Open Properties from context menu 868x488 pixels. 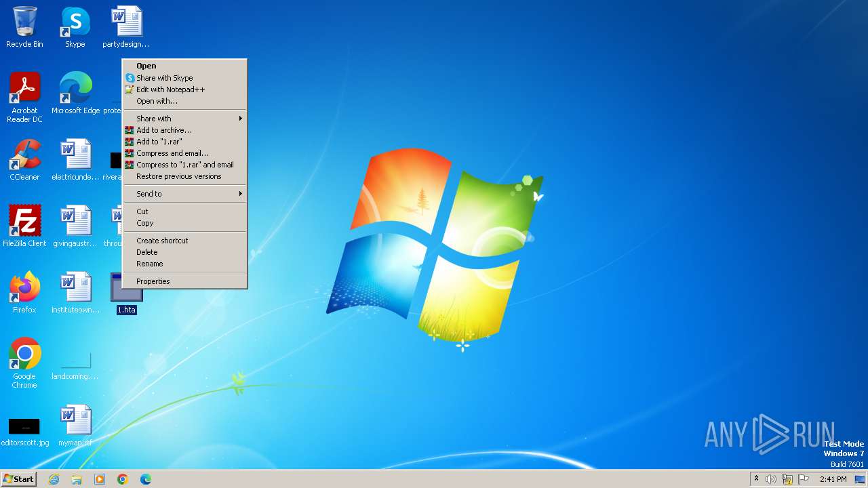pos(184,281)
